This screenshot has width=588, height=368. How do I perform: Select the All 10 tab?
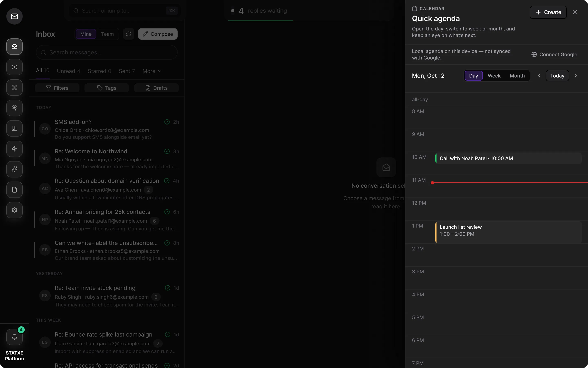tap(43, 70)
